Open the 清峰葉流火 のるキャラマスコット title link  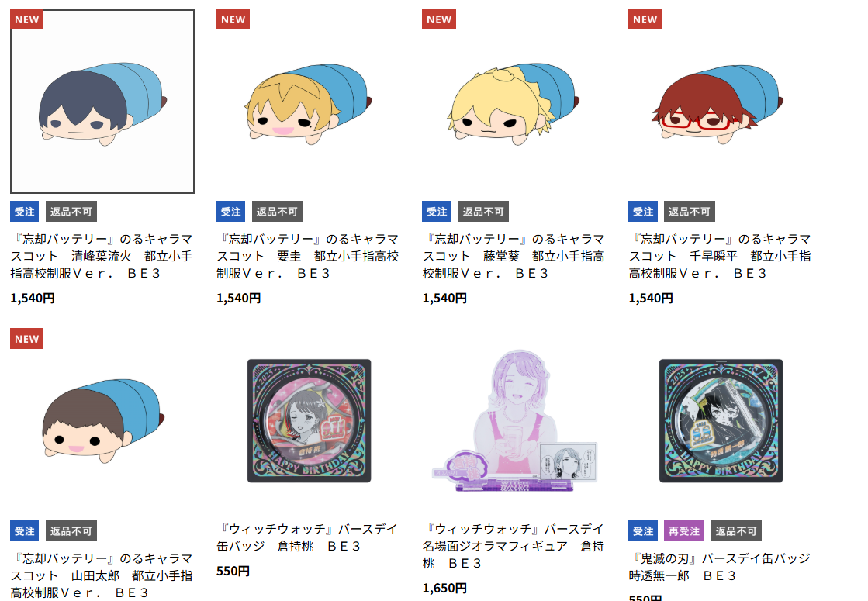point(102,256)
